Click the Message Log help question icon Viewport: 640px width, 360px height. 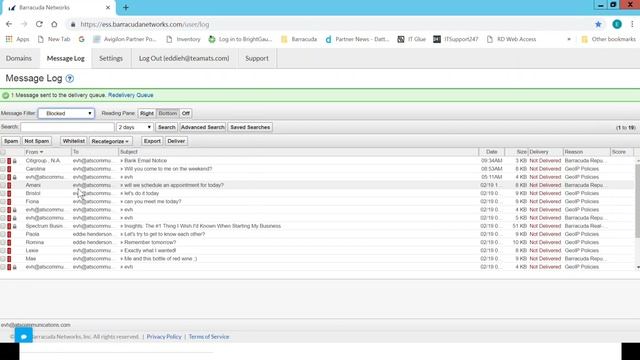(70, 78)
